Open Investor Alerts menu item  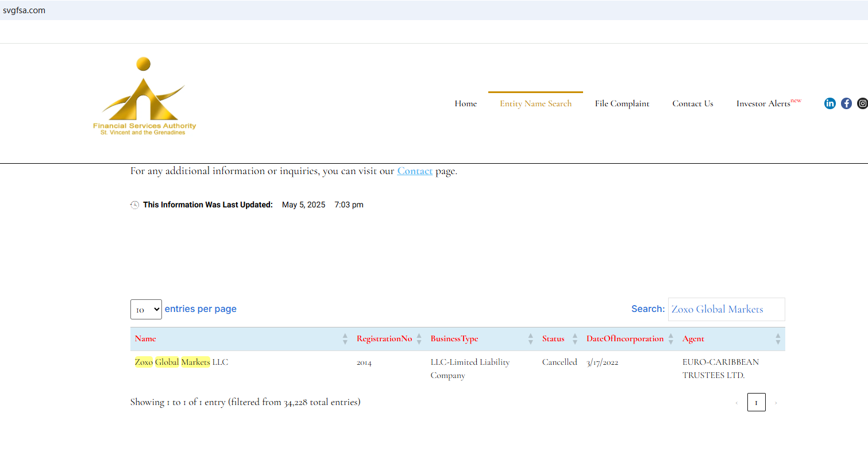tap(764, 104)
